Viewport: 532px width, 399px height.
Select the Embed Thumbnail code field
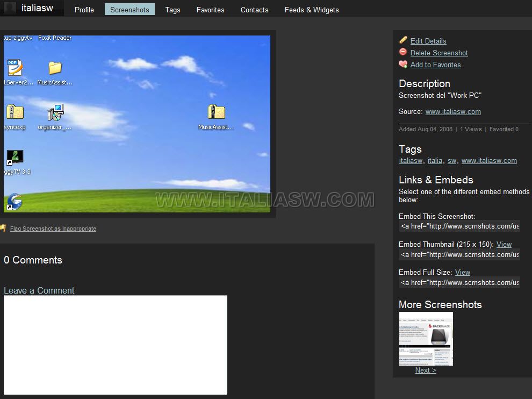459,255
